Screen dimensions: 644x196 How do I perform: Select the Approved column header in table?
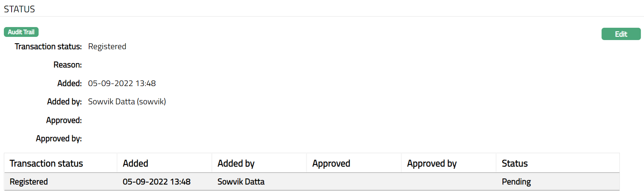[x=331, y=163]
